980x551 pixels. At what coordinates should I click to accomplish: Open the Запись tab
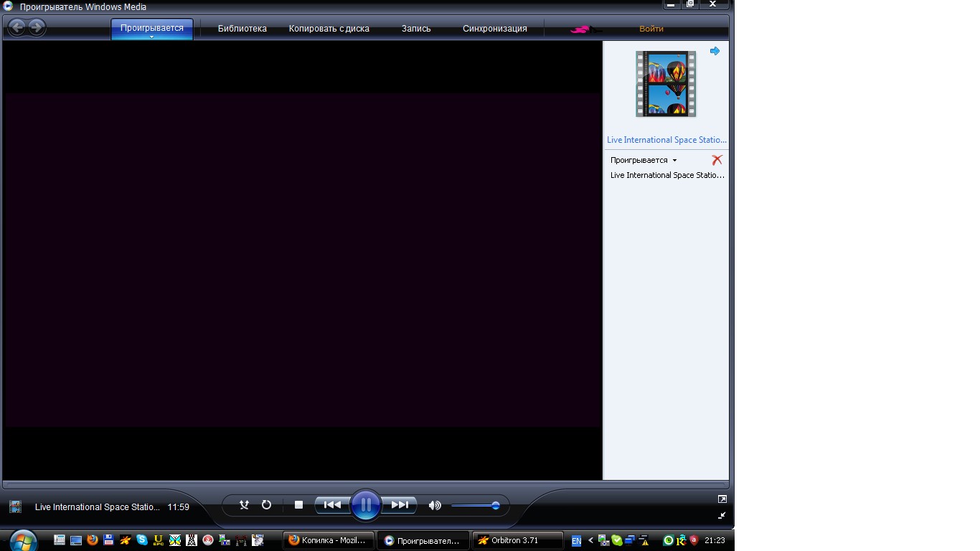point(416,29)
